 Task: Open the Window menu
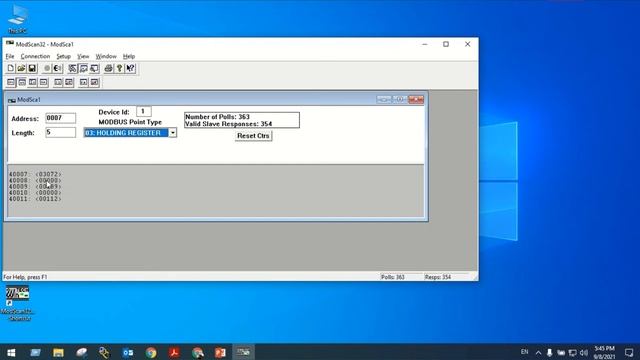pyautogui.click(x=106, y=56)
